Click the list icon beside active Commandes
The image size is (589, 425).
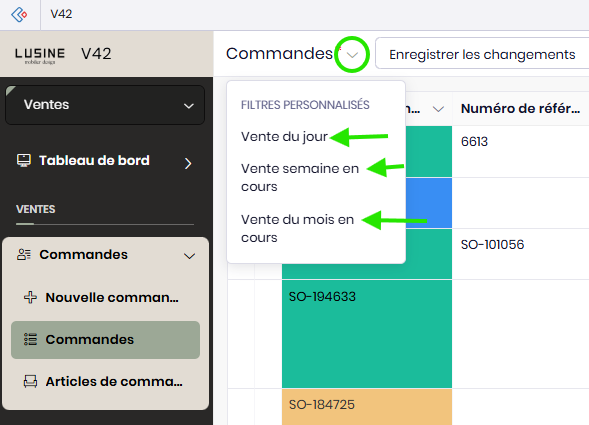point(30,339)
